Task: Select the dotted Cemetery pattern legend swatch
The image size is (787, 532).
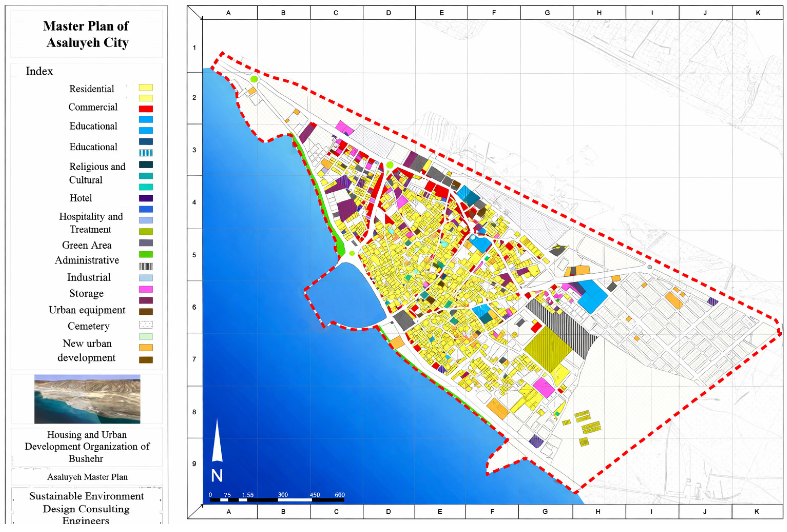Action: coord(146,325)
